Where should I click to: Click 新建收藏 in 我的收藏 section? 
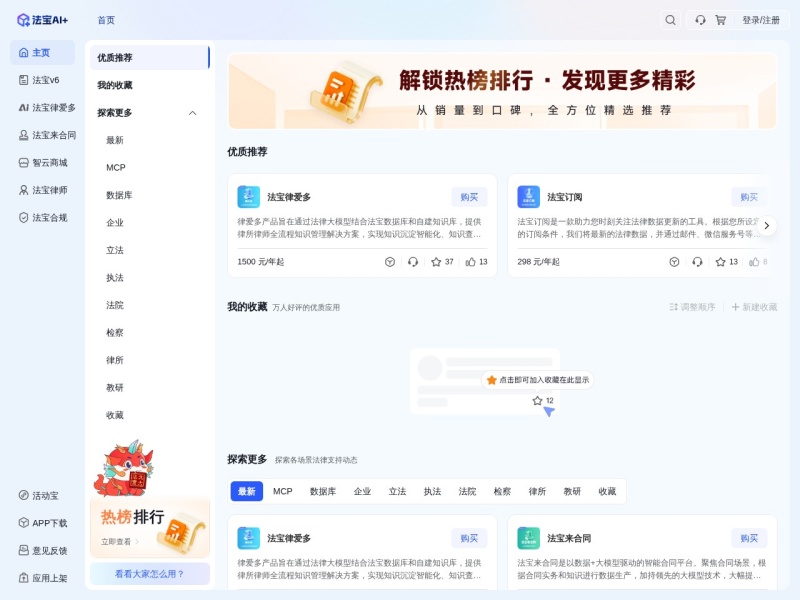[x=754, y=307]
